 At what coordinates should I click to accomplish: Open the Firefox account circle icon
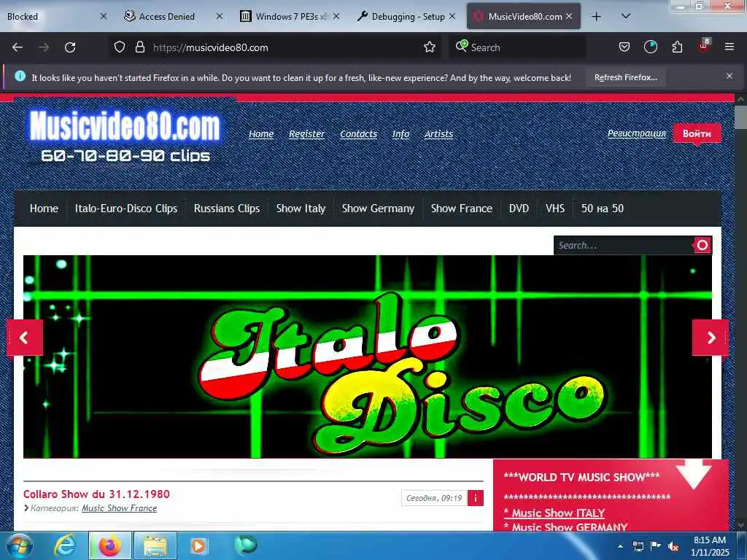[x=650, y=47]
